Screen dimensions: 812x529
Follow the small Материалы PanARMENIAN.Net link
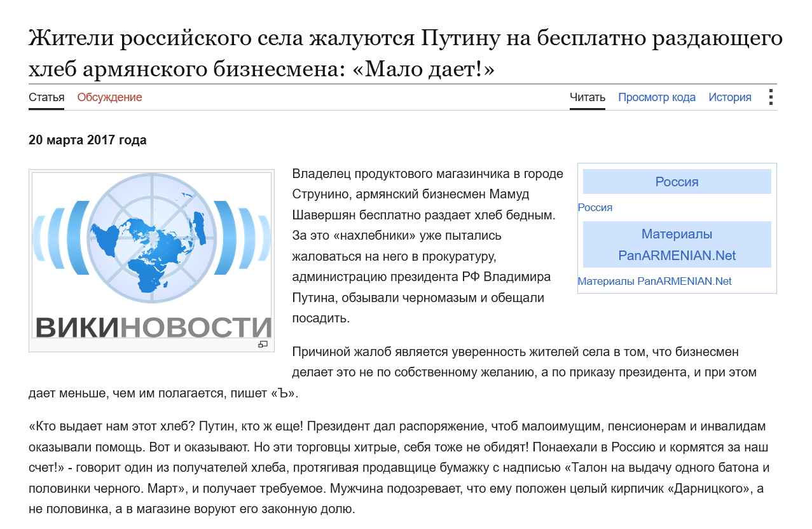[x=655, y=281]
